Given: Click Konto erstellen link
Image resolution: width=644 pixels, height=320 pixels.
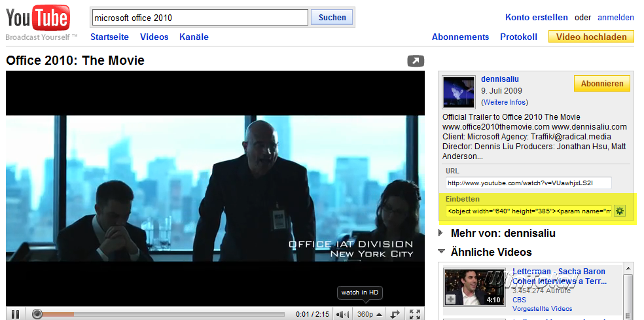Looking at the screenshot, I should (537, 17).
